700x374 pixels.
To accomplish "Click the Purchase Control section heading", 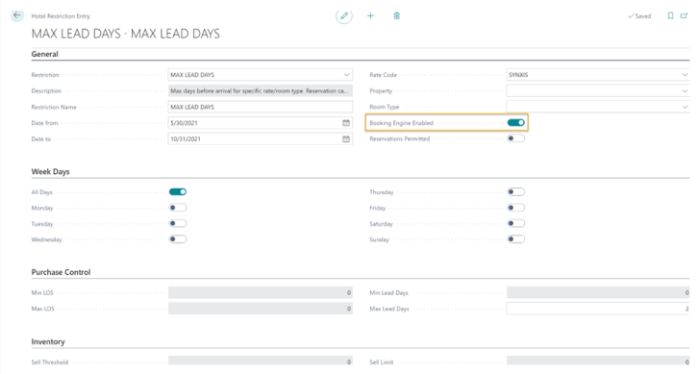I will [61, 272].
